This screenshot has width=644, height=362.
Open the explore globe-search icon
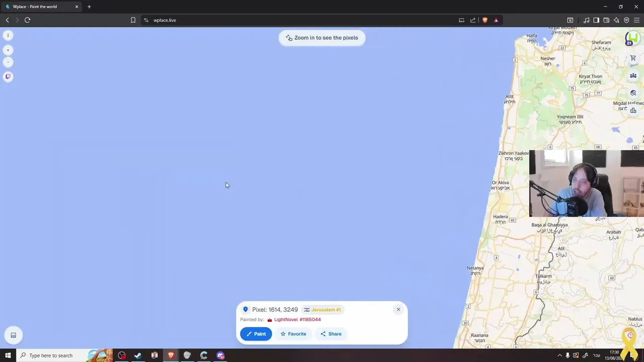[x=633, y=93]
